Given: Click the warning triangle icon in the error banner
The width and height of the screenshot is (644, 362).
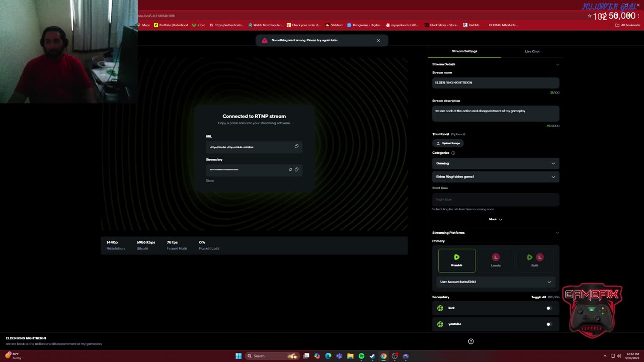Looking at the screenshot, I should point(265,40).
